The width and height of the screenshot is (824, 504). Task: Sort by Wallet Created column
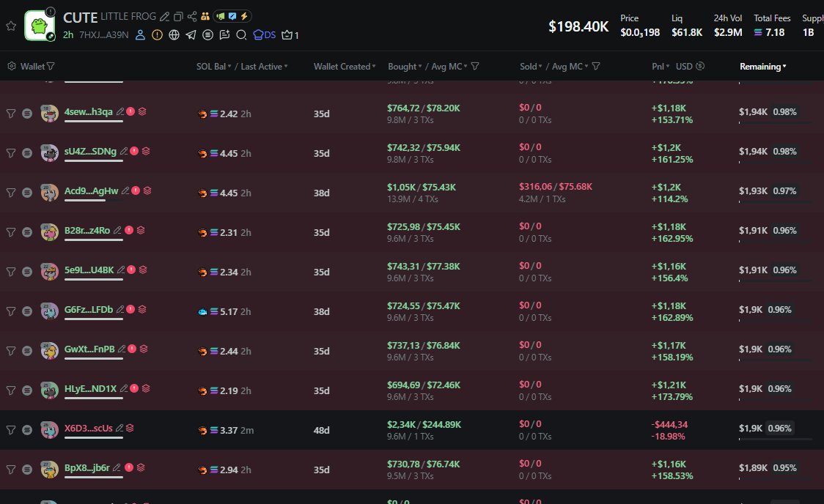345,66
